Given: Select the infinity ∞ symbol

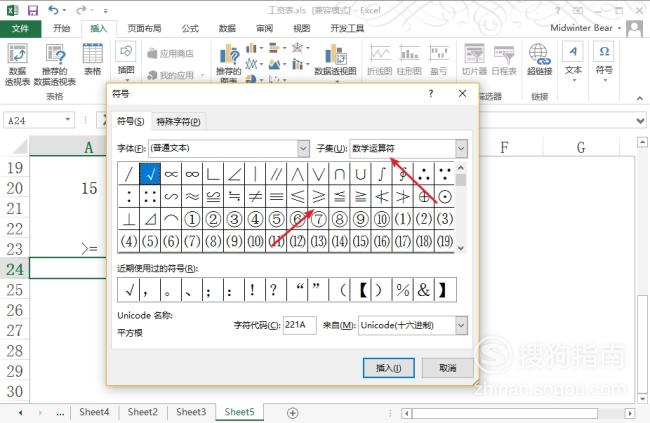Looking at the screenshot, I should point(192,174).
